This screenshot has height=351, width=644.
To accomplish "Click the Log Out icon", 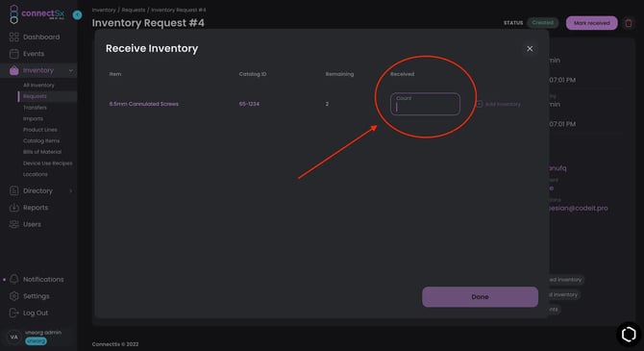I will [14, 313].
